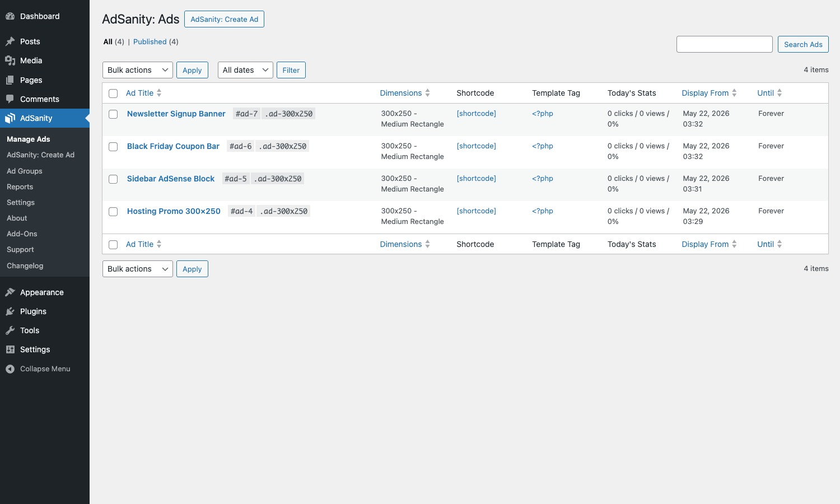This screenshot has width=840, height=504.
Task: Click the Settings sliders icon
Action: click(x=10, y=349)
